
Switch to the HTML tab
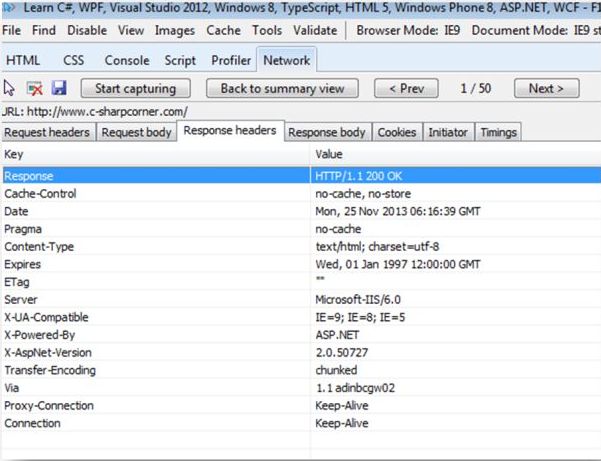click(x=23, y=60)
